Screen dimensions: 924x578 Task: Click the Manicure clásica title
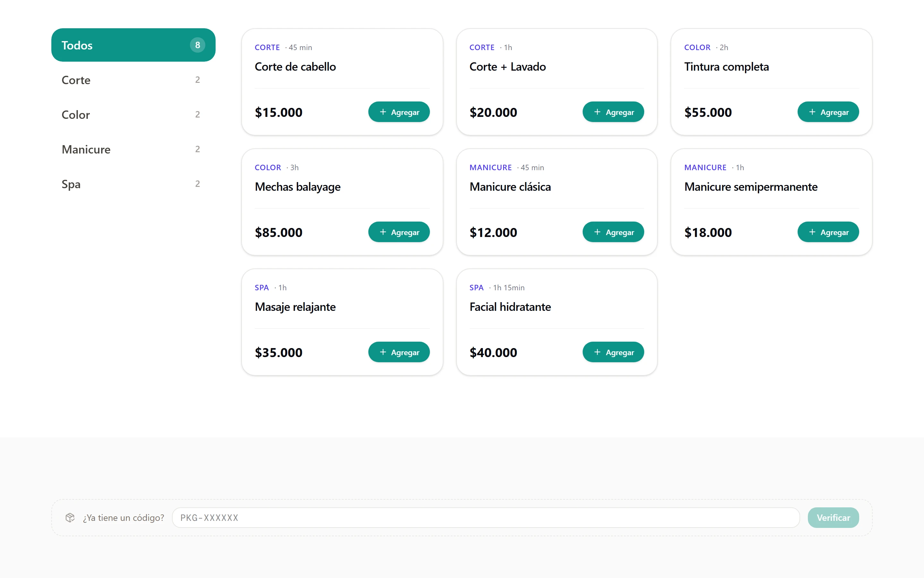tap(510, 187)
